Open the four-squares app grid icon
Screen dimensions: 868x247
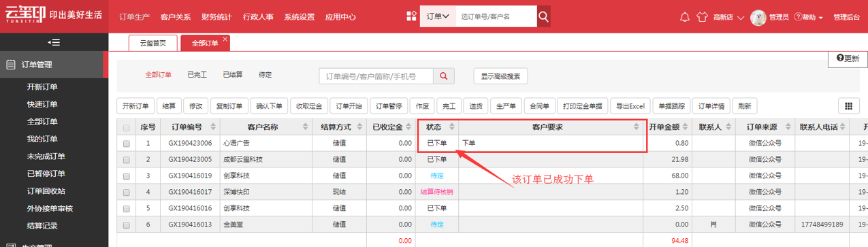coord(411,16)
